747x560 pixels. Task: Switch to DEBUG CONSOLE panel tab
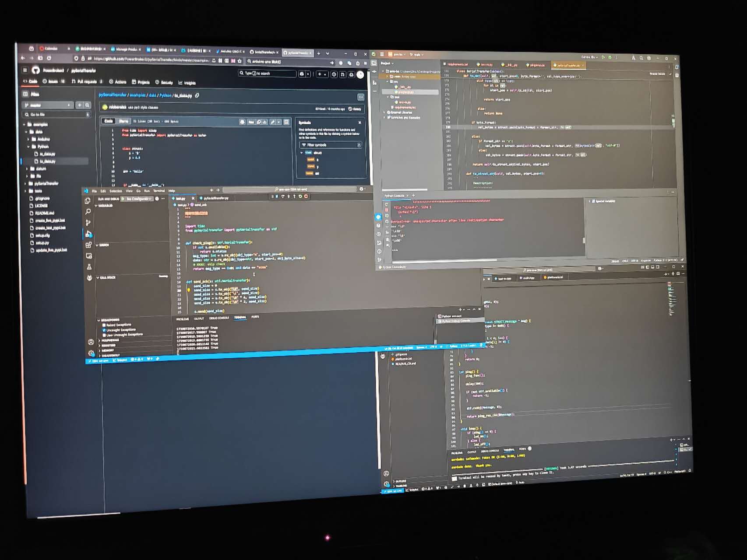click(219, 318)
